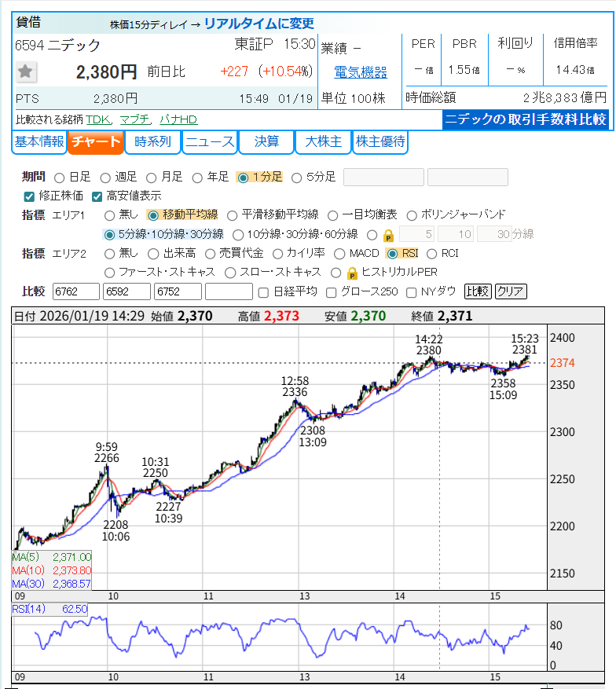The width and height of the screenshot is (616, 689).
Task: Open the 基本情報 tab
Action: pyautogui.click(x=39, y=142)
